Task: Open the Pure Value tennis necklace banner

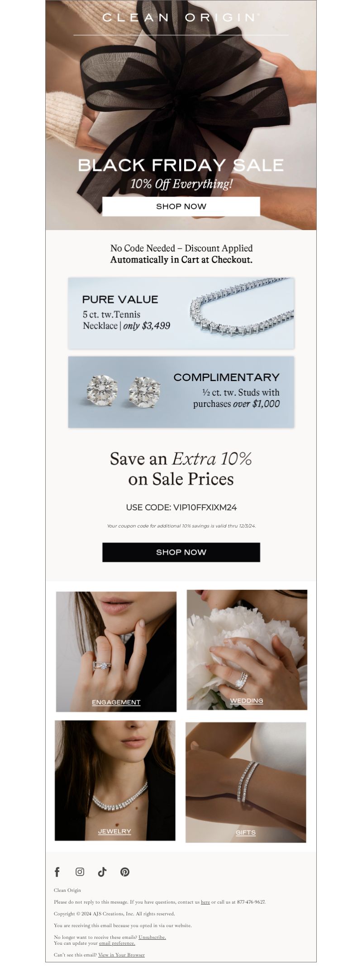Action: [181, 313]
